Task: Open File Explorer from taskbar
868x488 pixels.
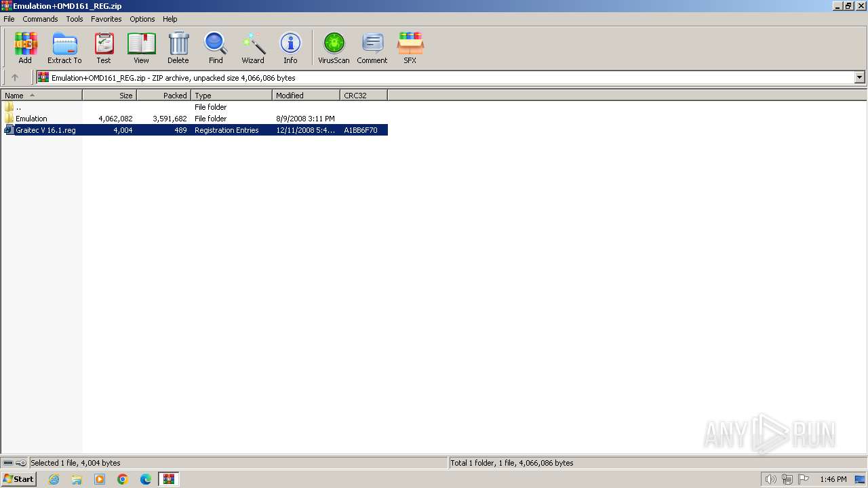Action: pos(77,479)
